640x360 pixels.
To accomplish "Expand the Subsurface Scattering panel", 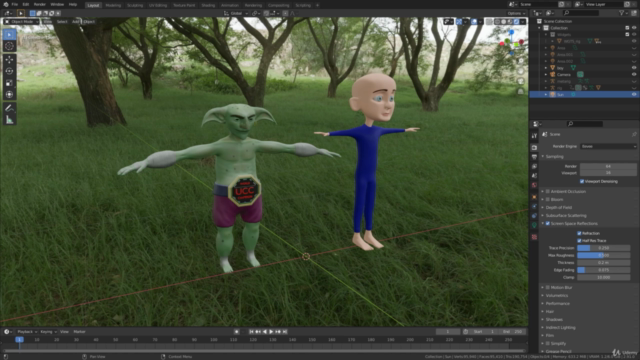I will point(543,216).
